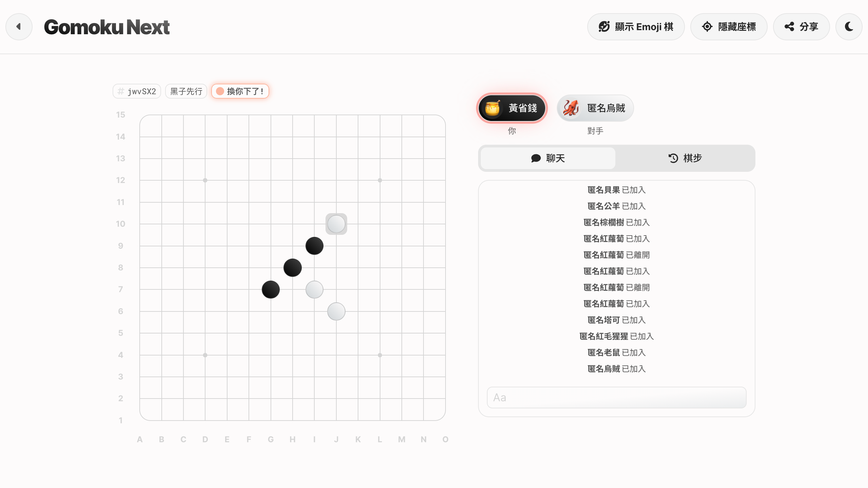Click the white stone at J6
The width and height of the screenshot is (868, 488).
(336, 311)
